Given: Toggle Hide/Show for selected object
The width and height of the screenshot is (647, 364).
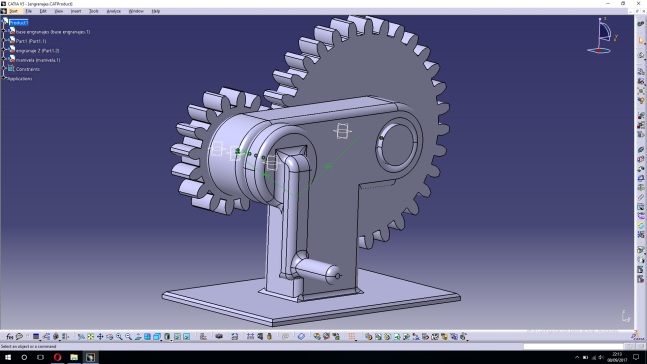Looking at the screenshot, I should [x=177, y=337].
